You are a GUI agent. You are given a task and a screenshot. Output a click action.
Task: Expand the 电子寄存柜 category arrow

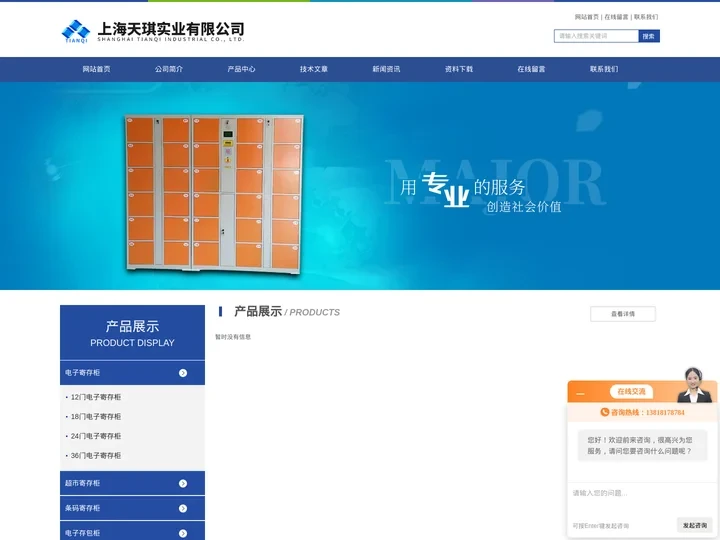coord(183,373)
